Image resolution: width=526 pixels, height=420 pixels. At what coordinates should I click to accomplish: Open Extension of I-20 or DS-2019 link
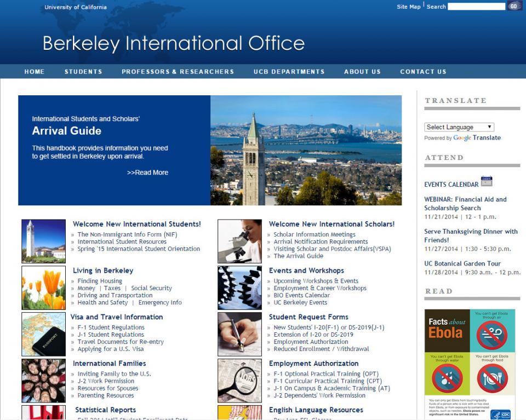coord(313,335)
